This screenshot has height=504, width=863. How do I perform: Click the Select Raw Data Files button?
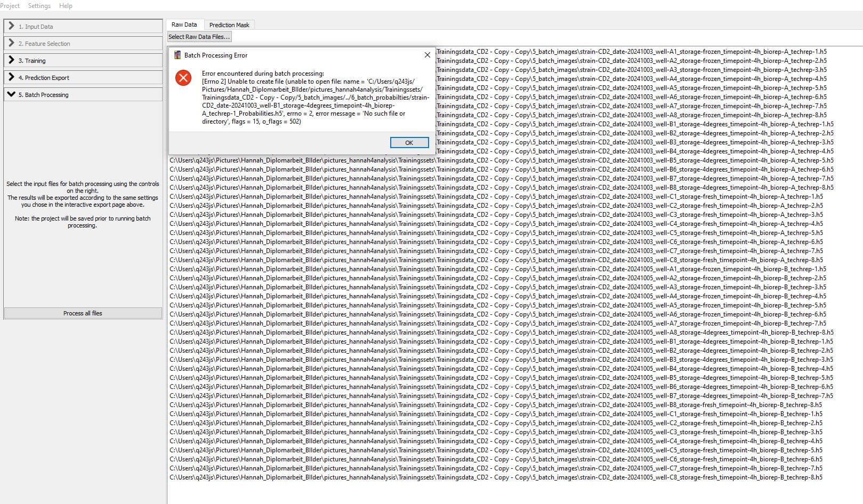[x=199, y=36]
